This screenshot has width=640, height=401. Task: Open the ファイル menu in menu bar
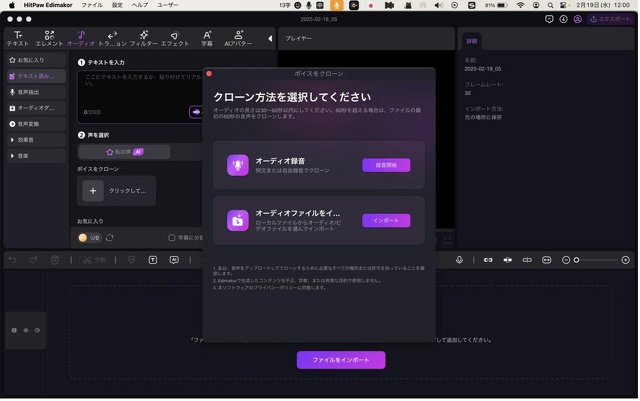click(91, 5)
